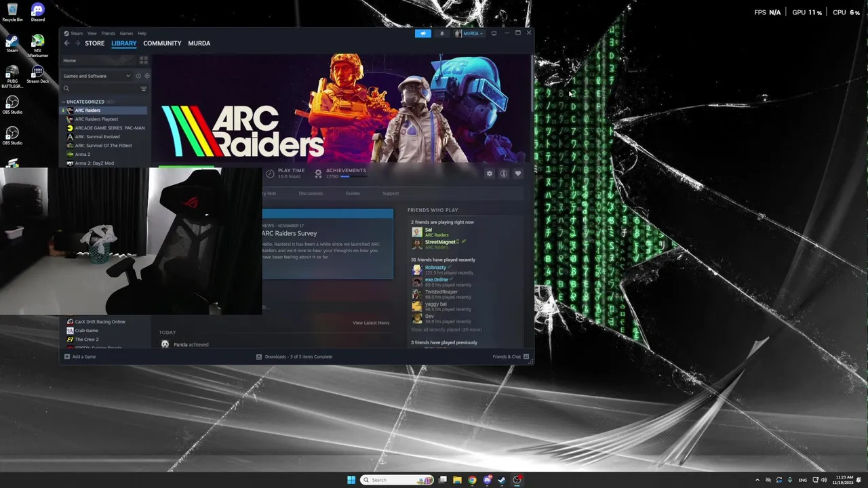
Task: Open the Help menu
Action: pos(142,33)
